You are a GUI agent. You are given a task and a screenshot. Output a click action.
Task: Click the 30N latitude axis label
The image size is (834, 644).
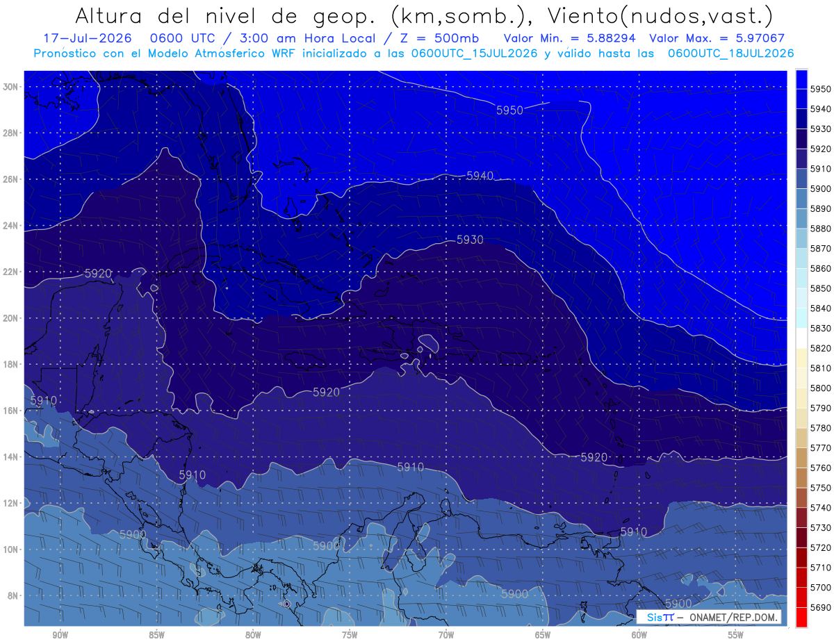click(12, 87)
